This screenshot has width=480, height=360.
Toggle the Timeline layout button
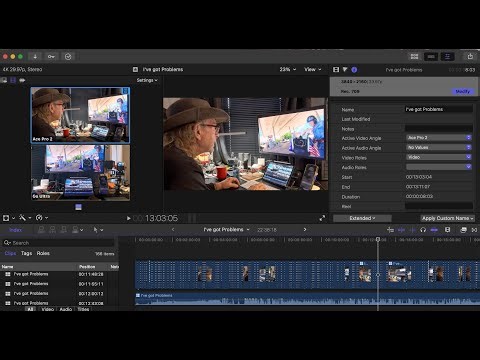(x=431, y=56)
